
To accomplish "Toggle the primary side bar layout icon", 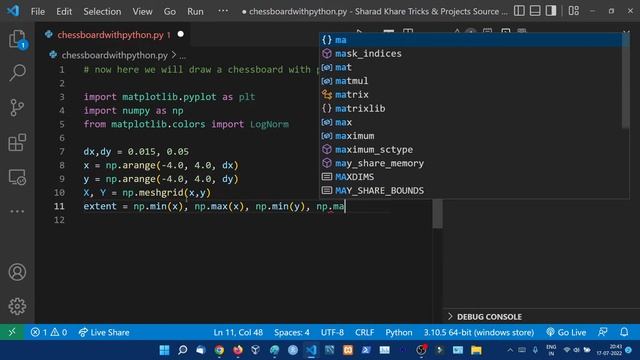I will pos(519,11).
